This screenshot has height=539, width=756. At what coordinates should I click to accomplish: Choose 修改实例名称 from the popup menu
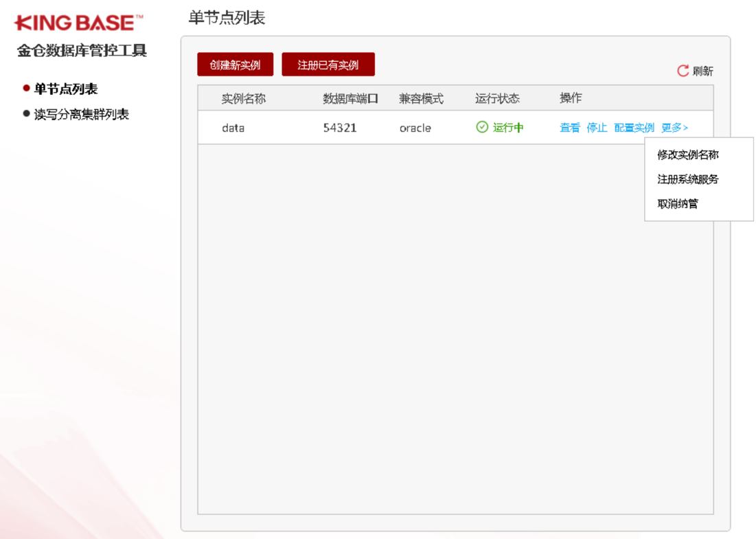[688, 155]
